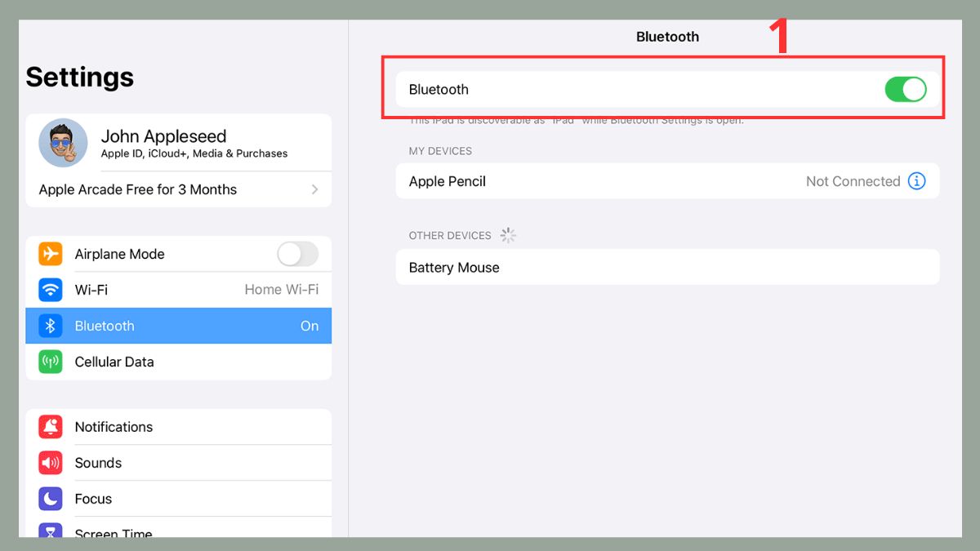The height and width of the screenshot is (551, 980).
Task: Tap the info icon next to Apple Pencil
Action: click(916, 181)
